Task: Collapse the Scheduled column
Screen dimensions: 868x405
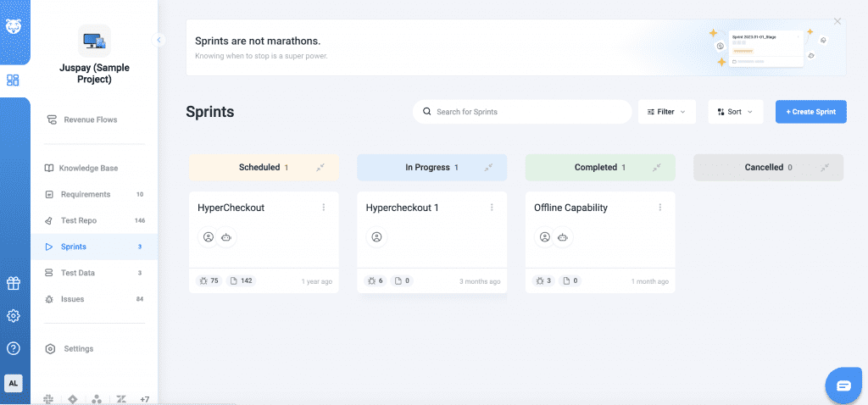Action: [320, 168]
